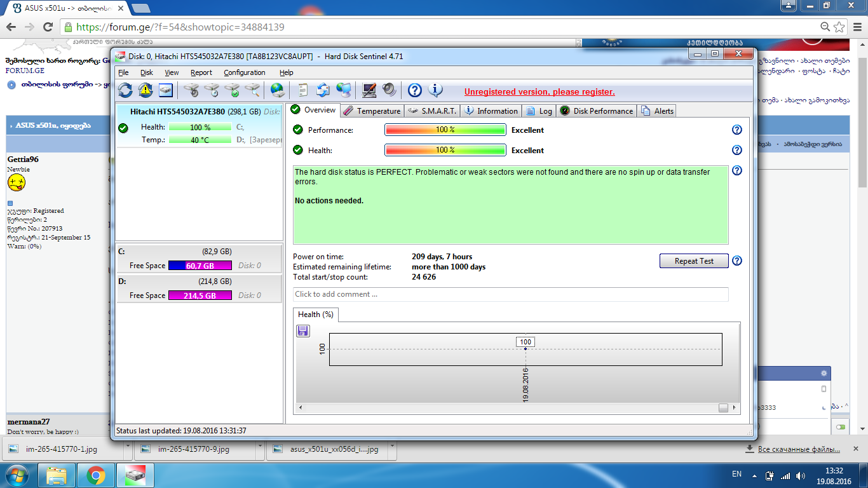Screen dimensions: 868x488
Task: Switch to the Information tab
Action: [491, 111]
